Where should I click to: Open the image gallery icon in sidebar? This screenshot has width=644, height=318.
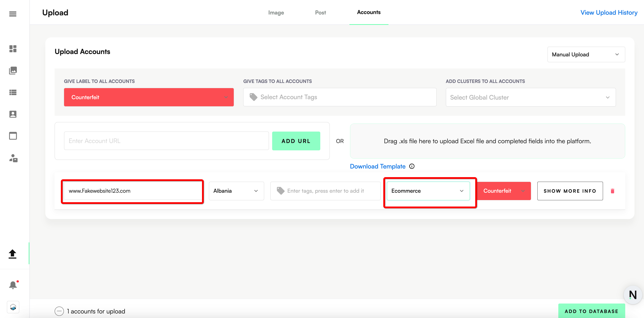(13, 71)
